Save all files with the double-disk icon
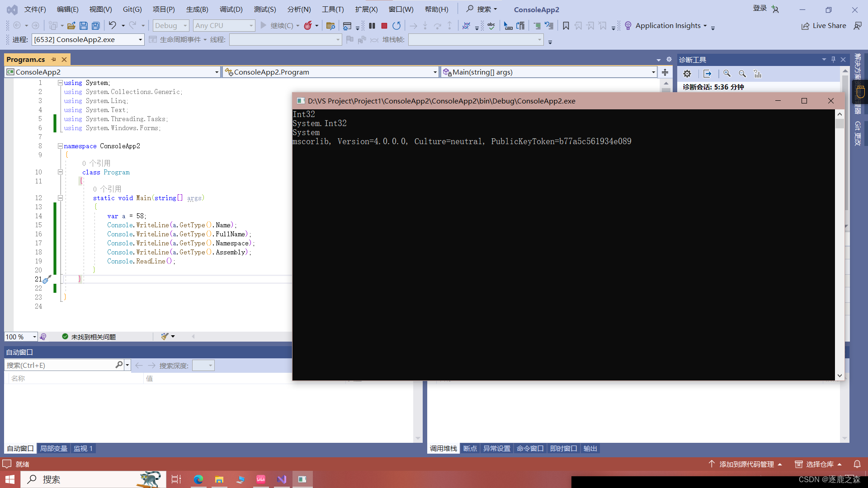 point(96,26)
